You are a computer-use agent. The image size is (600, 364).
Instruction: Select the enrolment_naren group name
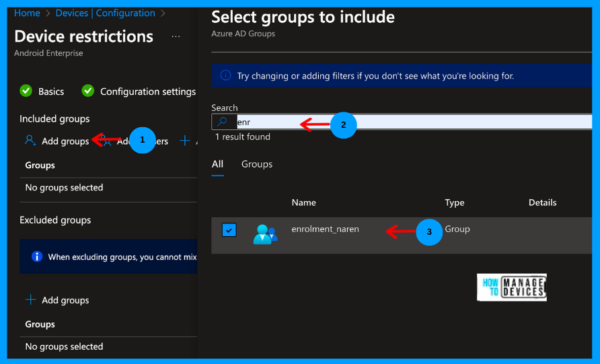pyautogui.click(x=326, y=229)
